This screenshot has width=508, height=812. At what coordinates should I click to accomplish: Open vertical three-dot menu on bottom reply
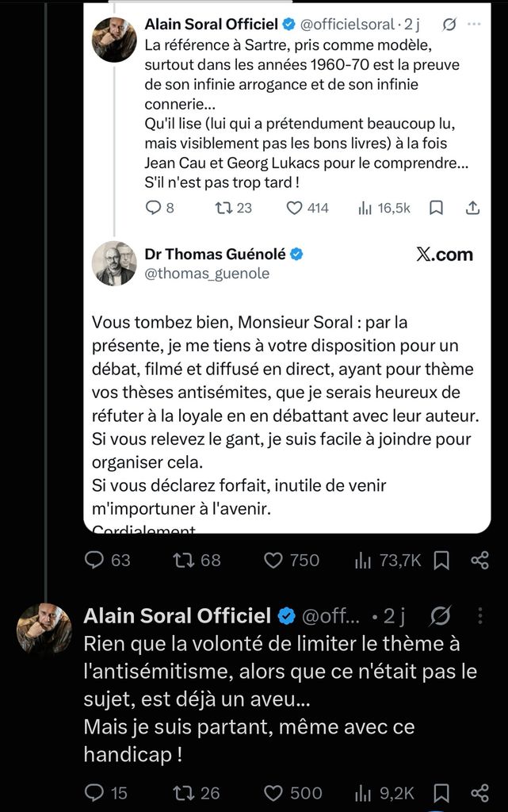pos(480,615)
